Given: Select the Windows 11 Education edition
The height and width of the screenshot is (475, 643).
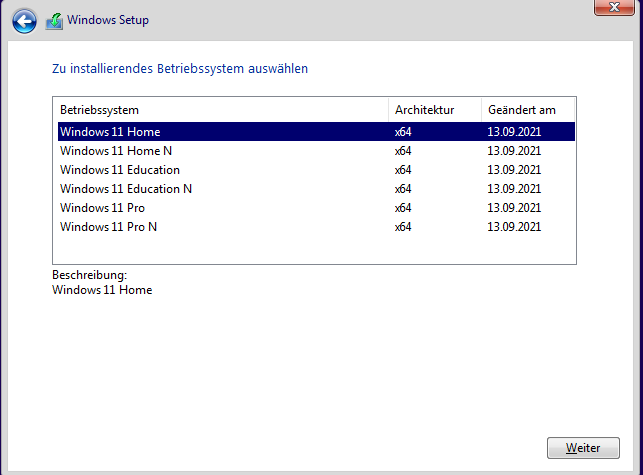Looking at the screenshot, I should [120, 170].
